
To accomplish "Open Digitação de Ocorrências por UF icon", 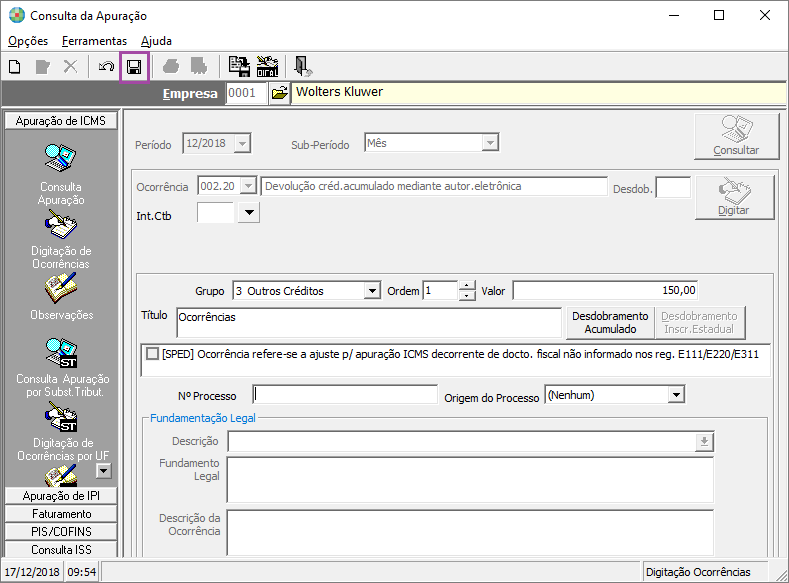I will click(x=62, y=431).
